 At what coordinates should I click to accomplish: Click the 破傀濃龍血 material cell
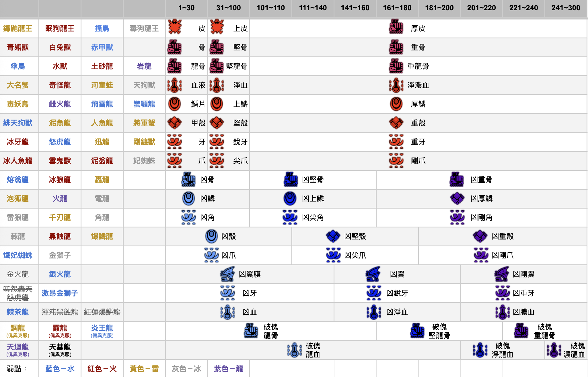tap(566, 350)
